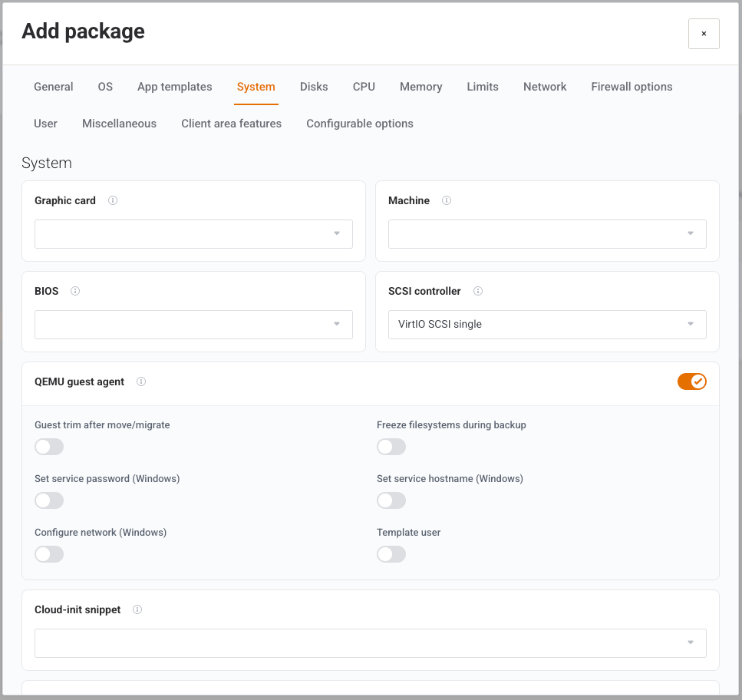Toggle Configure network (Windows) on
The image size is (742, 700).
pyautogui.click(x=49, y=553)
